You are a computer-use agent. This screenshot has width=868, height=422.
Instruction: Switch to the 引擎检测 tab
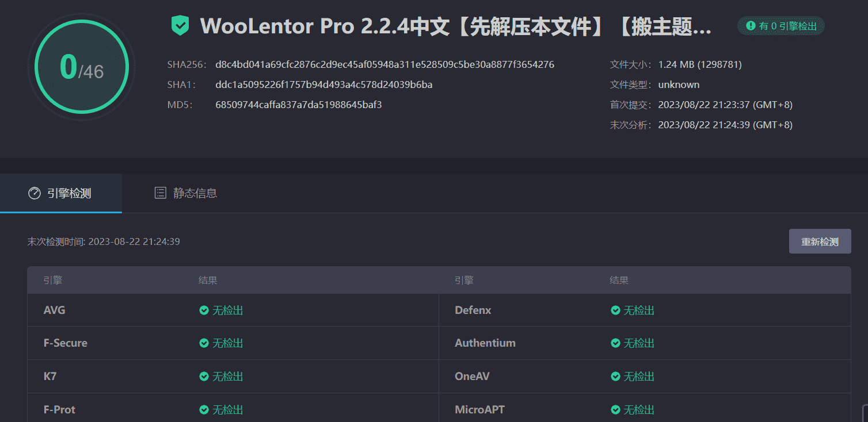tap(61, 193)
